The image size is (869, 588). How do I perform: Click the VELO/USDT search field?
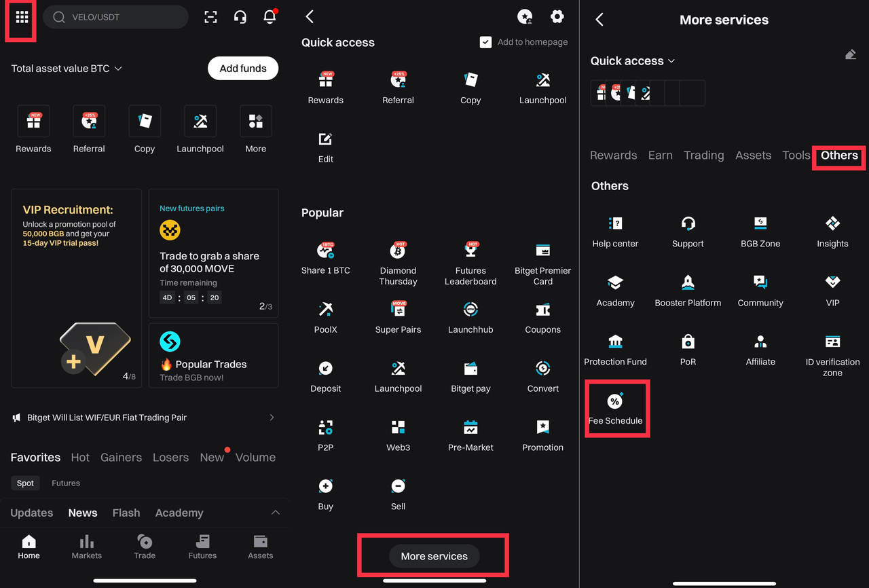pos(115,17)
